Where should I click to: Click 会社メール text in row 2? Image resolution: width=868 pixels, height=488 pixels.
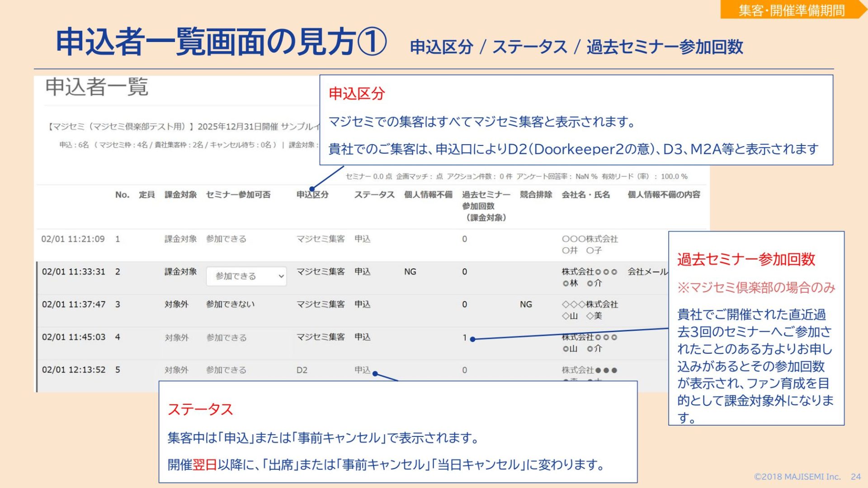pos(647,272)
